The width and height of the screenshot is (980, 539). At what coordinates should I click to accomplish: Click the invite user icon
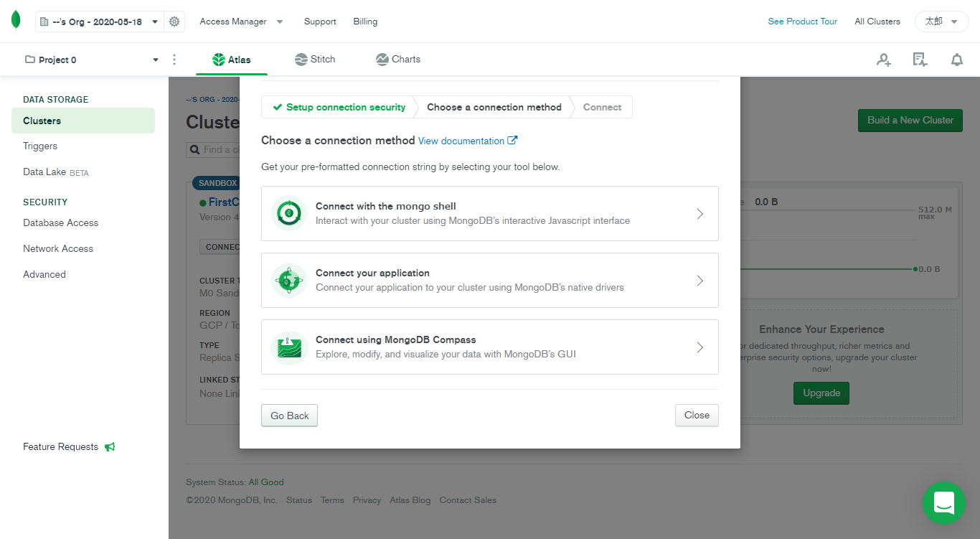click(x=884, y=60)
